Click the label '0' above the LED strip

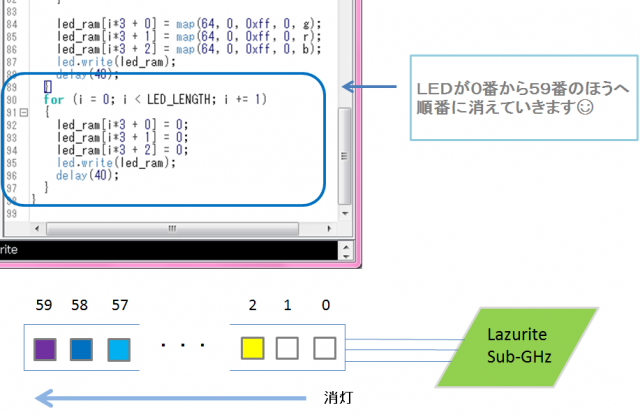click(326, 305)
